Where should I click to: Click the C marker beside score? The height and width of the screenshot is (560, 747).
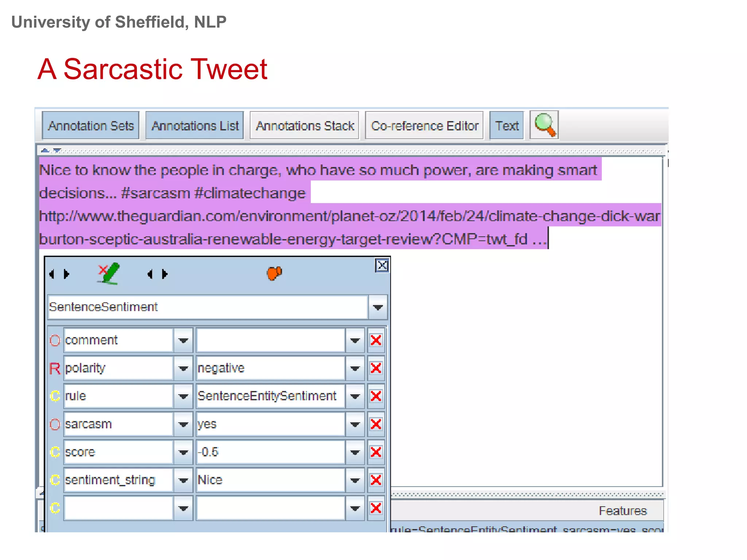point(55,452)
